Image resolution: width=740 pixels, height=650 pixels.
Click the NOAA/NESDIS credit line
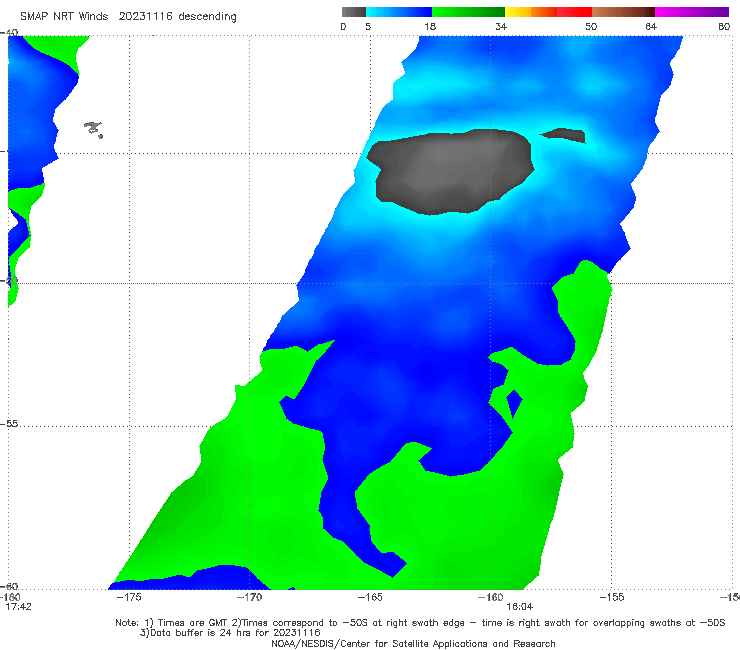click(413, 644)
